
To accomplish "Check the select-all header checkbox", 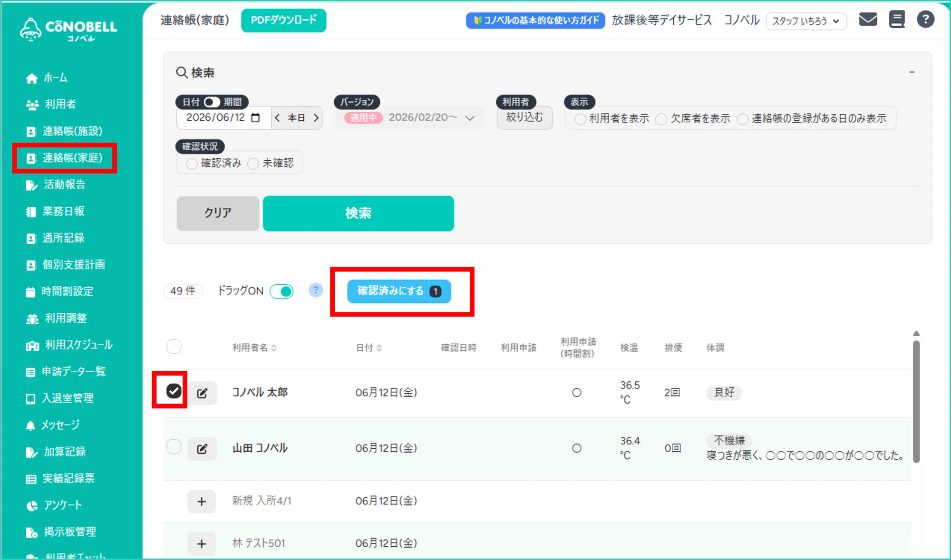I will pyautogui.click(x=174, y=346).
